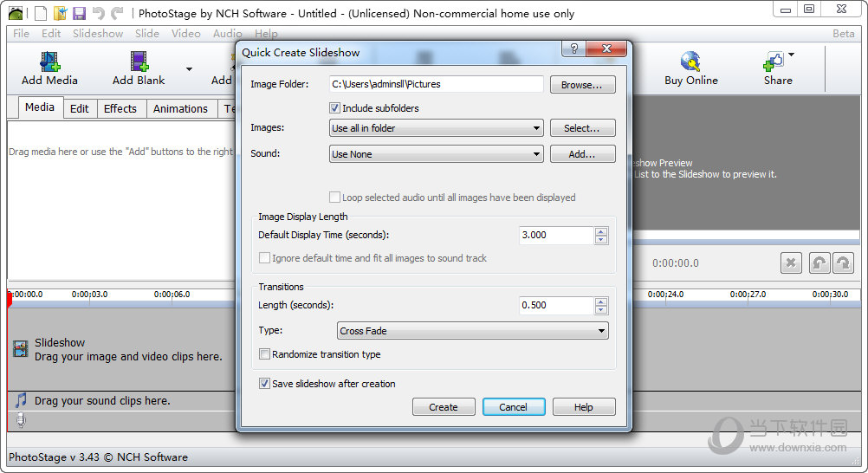
Task: Open the Images 'Use all in folder' dropdown
Action: click(x=437, y=128)
